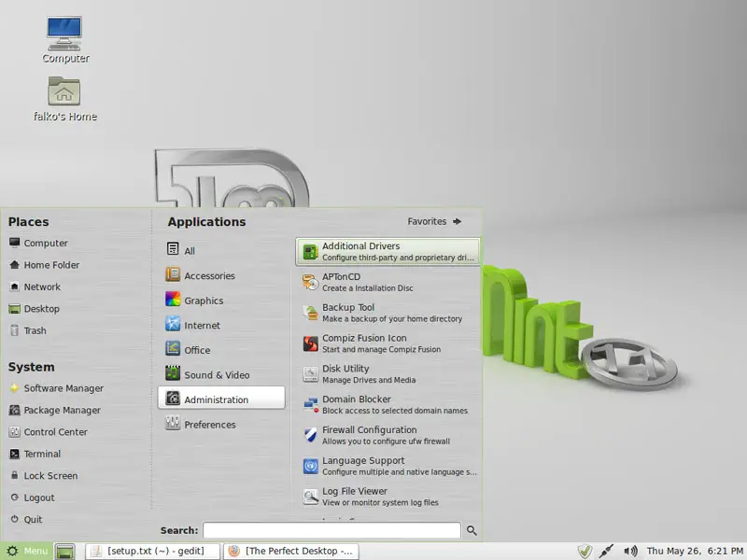The image size is (747, 560).
Task: Click the search magnifier icon
Action: (472, 530)
